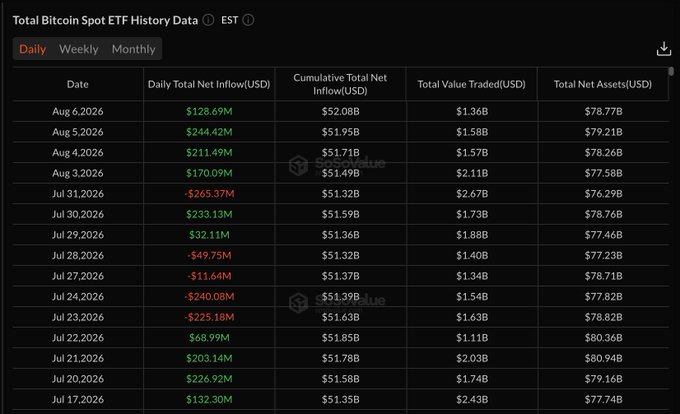Click the $77.74B net assets cell
The height and width of the screenshot is (414, 680).
coord(603,400)
